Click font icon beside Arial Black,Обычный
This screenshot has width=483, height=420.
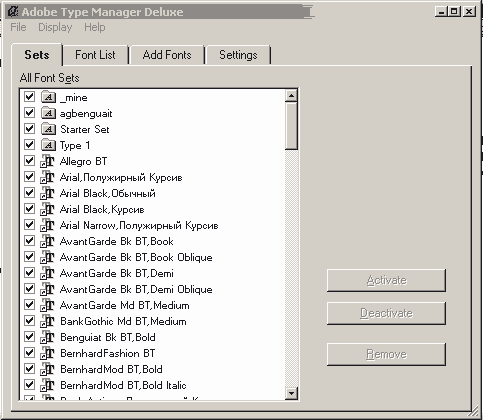pyautogui.click(x=47, y=193)
